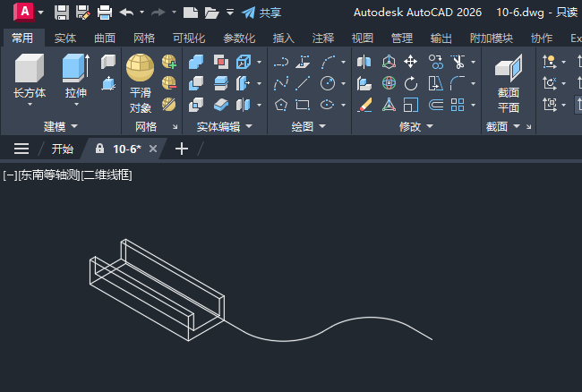This screenshot has width=582, height=392.
Task: Expand the Box (长方体) dropdown arrow
Action: coord(30,105)
